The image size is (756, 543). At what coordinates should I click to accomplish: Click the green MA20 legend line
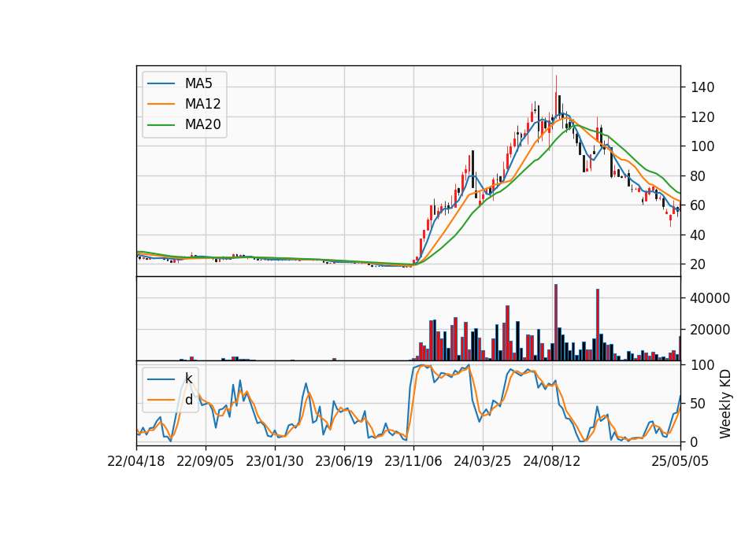tap(161, 125)
